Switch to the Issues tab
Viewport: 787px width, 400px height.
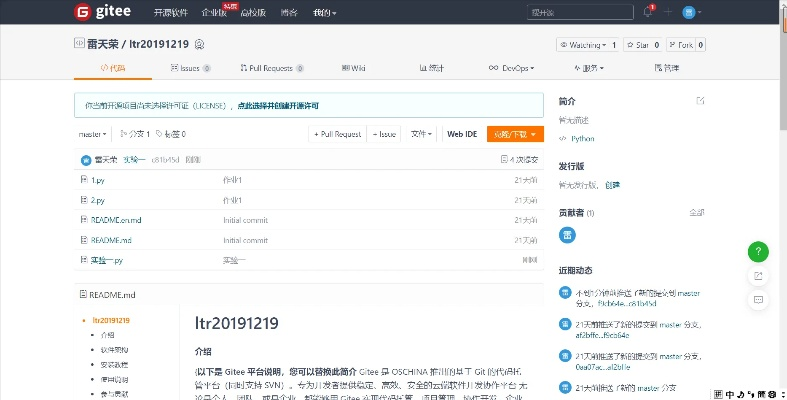186,68
